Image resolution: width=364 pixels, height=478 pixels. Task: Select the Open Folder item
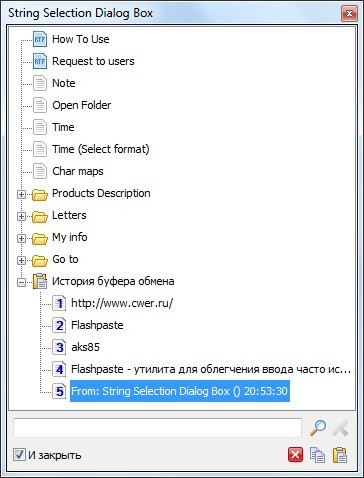tap(82, 105)
